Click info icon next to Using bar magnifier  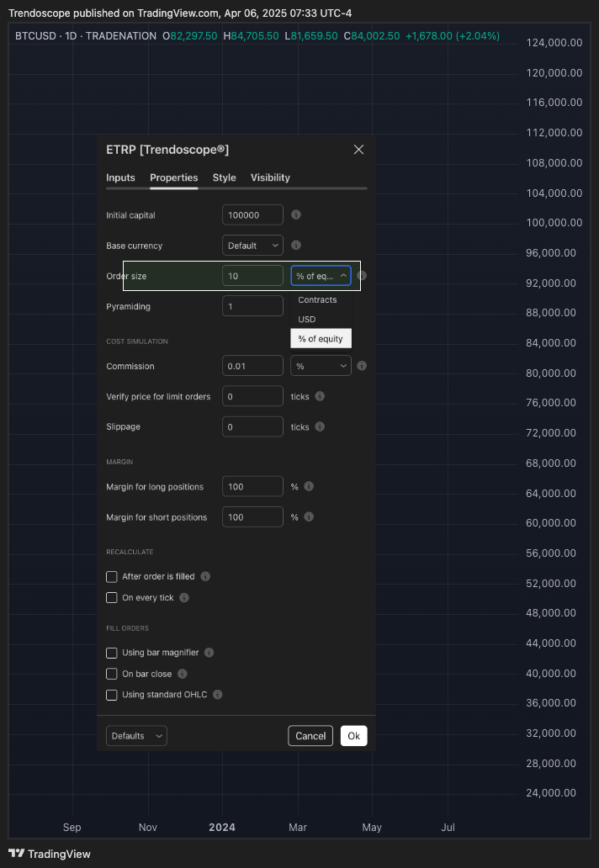coord(209,653)
